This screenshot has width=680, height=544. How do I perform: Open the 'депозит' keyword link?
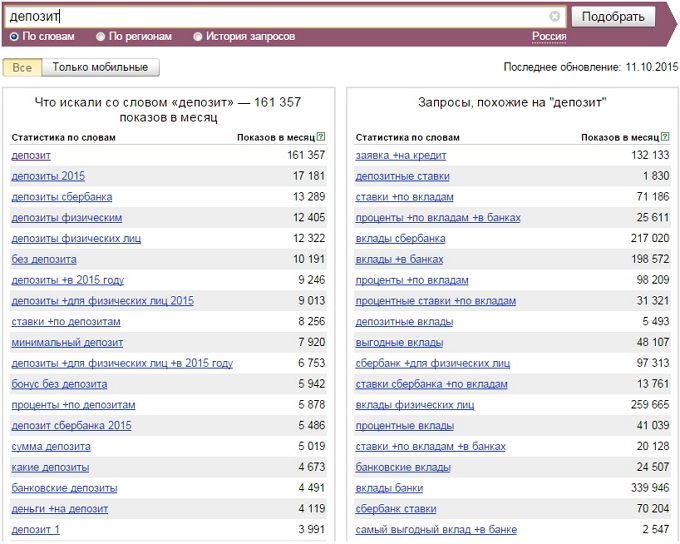[x=31, y=155]
